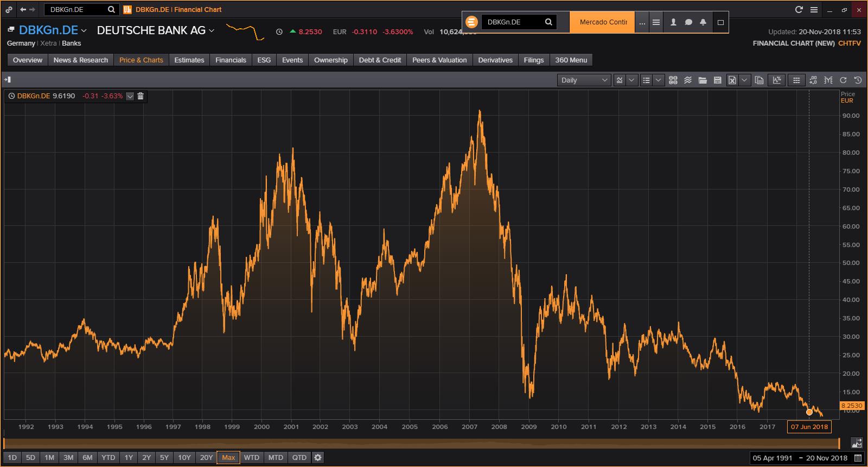The image size is (868, 467).
Task: Click the orange data point marker at 07 Jun 2018
Action: (809, 412)
